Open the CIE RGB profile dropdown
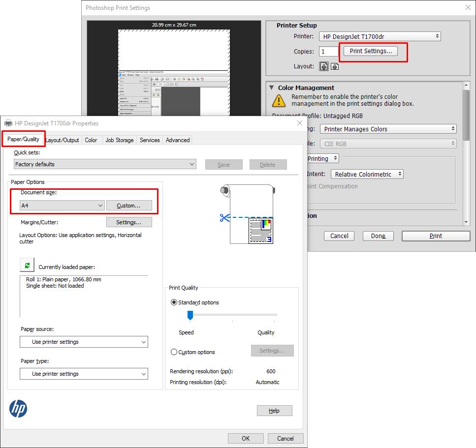 (x=388, y=144)
